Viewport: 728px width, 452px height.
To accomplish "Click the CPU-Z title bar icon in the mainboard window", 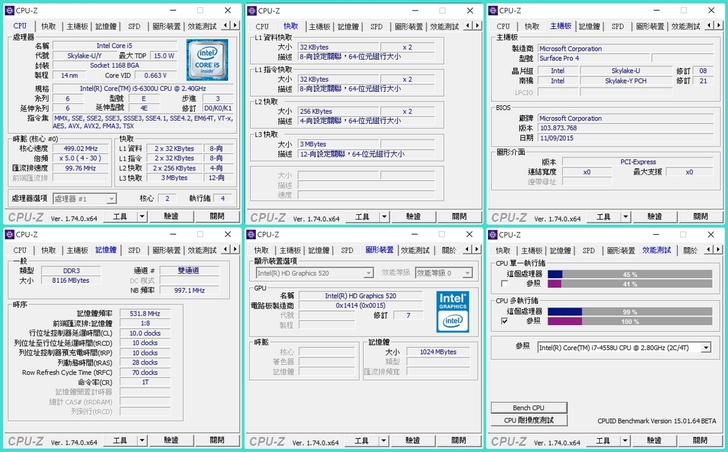I will (x=496, y=10).
